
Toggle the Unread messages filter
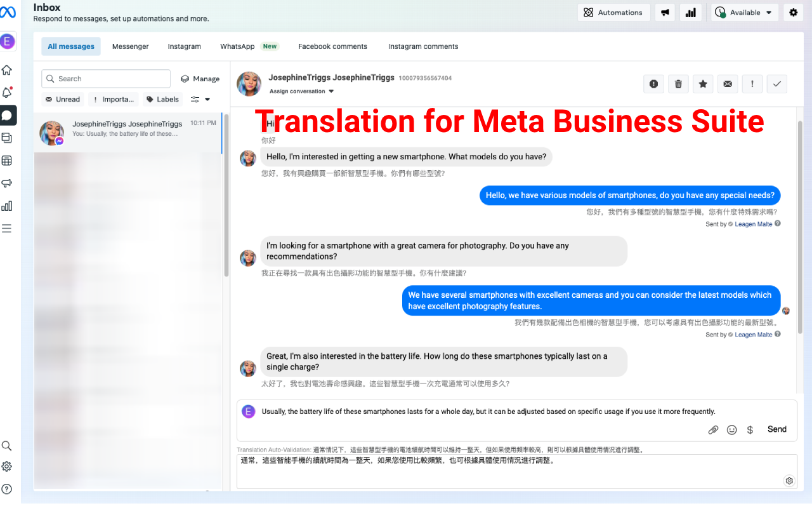[62, 99]
